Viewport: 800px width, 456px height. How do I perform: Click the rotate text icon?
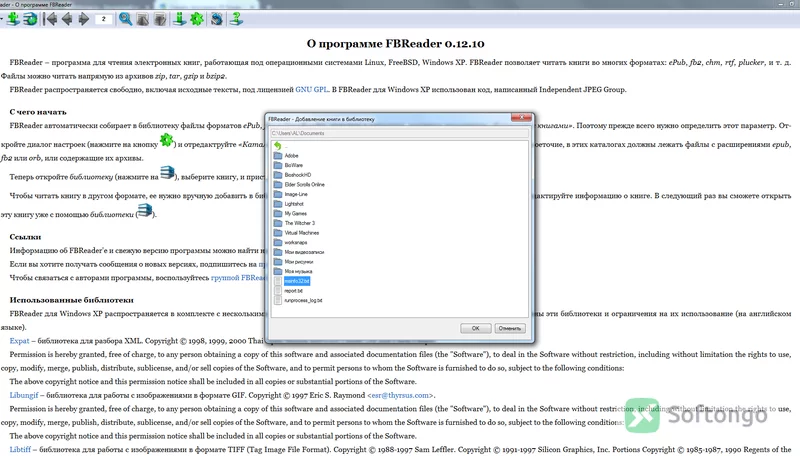click(x=217, y=19)
